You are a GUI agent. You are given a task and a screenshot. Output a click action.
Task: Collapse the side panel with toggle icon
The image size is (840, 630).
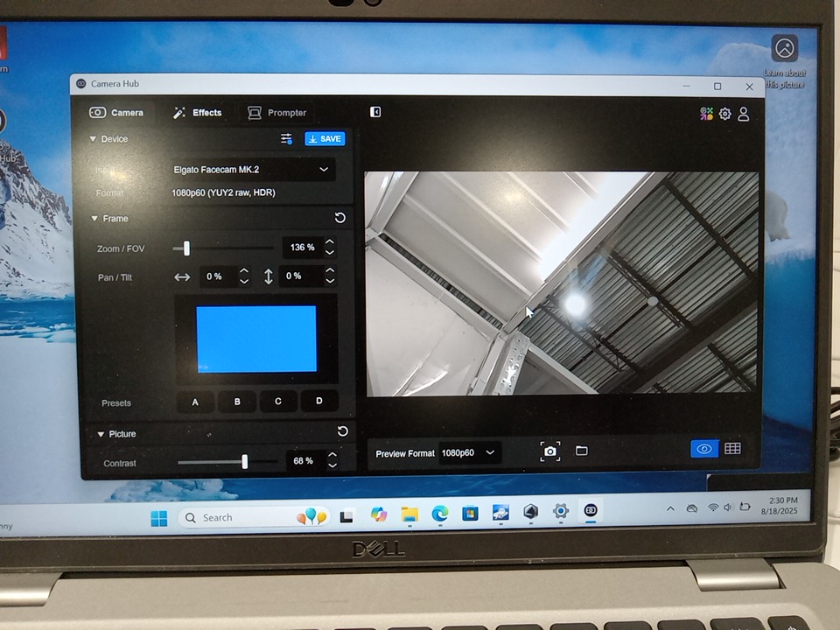point(375,112)
